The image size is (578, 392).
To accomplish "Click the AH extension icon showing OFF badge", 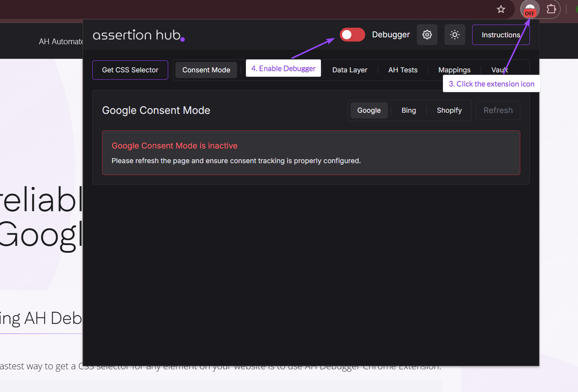I will (x=530, y=9).
